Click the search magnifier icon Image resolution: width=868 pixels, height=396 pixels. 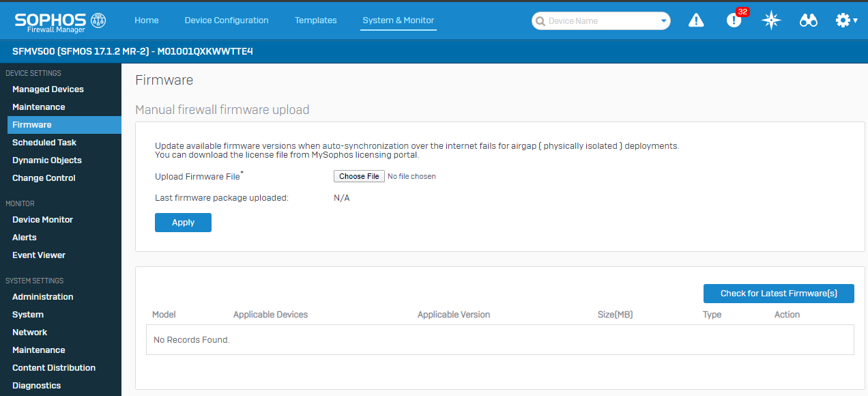pyautogui.click(x=540, y=21)
